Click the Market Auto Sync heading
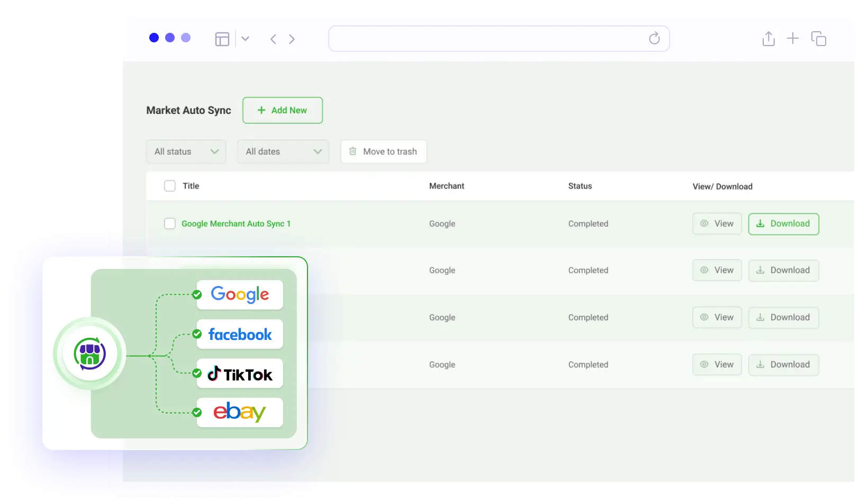Image resolution: width=868 pixels, height=503 pixels. [x=188, y=110]
